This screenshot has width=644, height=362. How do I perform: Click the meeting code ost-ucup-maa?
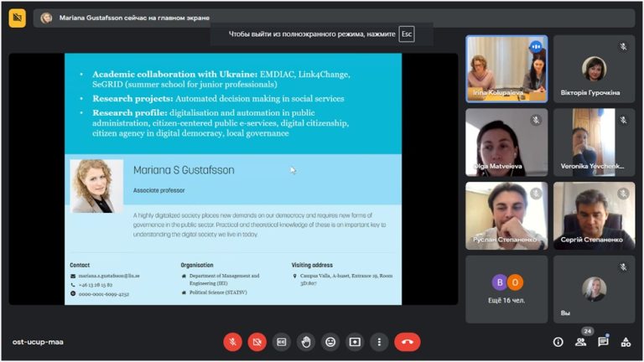tap(38, 342)
